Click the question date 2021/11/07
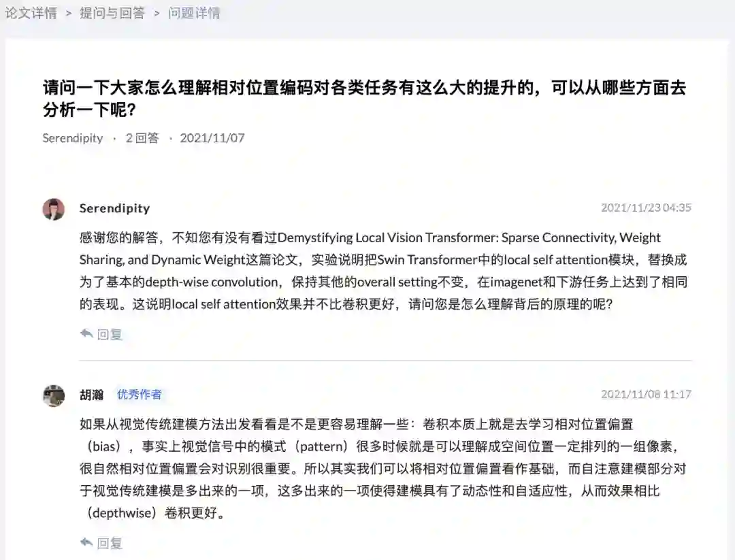Screen dimensions: 735x560 [x=212, y=137]
